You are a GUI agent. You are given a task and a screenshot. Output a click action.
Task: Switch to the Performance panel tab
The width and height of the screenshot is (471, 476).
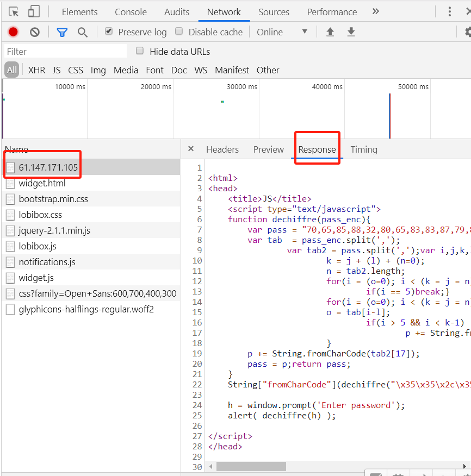pos(332,12)
